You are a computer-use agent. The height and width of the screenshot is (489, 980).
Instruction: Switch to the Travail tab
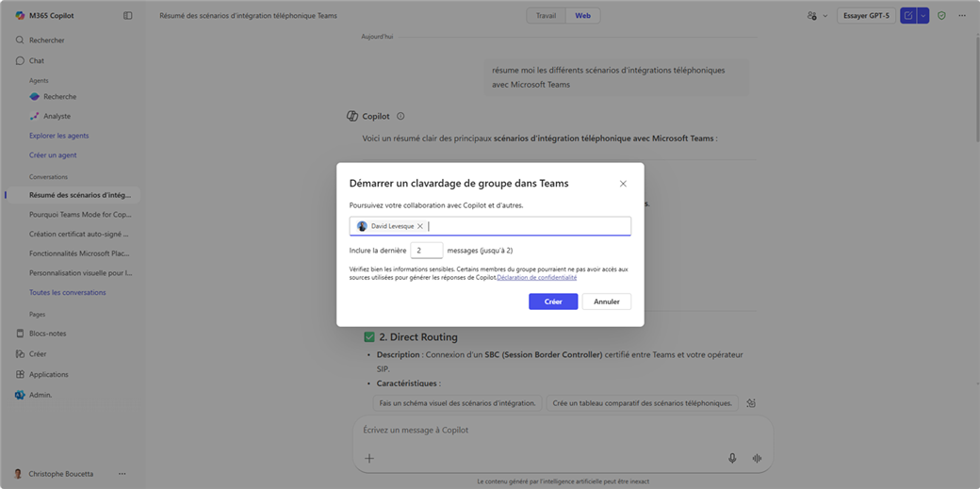pyautogui.click(x=546, y=16)
